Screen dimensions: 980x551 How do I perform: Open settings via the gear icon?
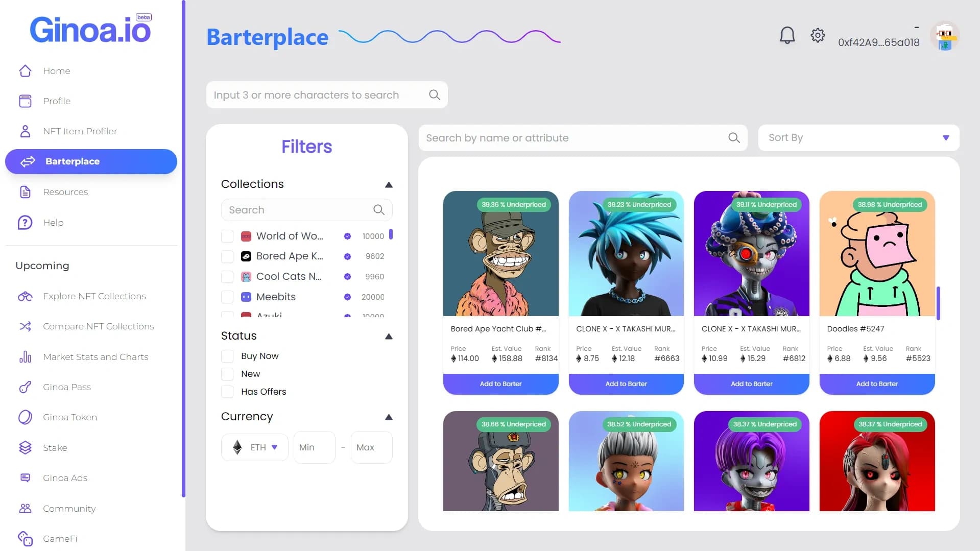[x=818, y=35]
